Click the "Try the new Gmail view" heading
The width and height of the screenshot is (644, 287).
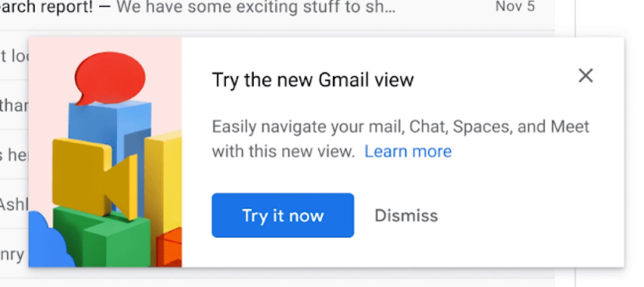click(313, 80)
